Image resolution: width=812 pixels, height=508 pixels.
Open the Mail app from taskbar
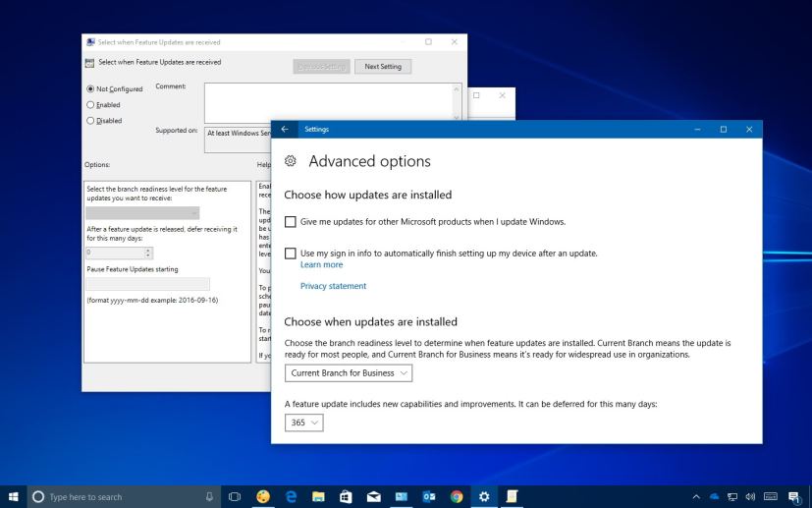[373, 496]
